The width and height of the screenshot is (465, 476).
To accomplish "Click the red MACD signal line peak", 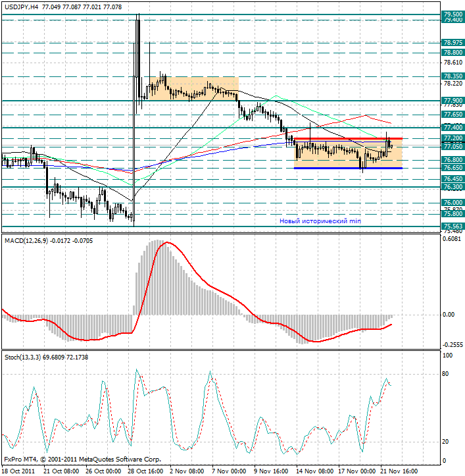I will [167, 242].
